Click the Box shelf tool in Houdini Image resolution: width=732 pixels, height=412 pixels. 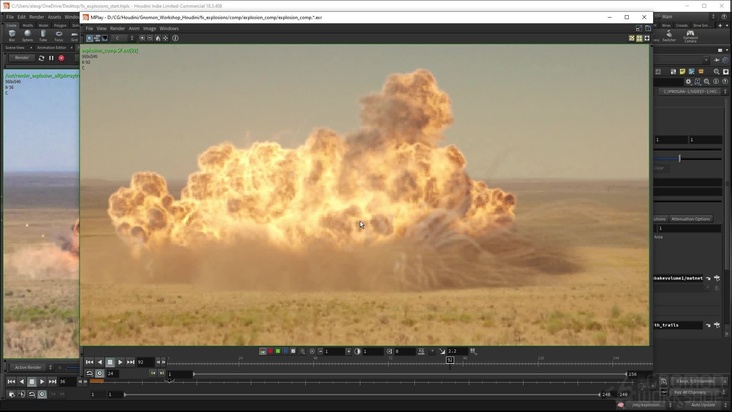(12, 35)
